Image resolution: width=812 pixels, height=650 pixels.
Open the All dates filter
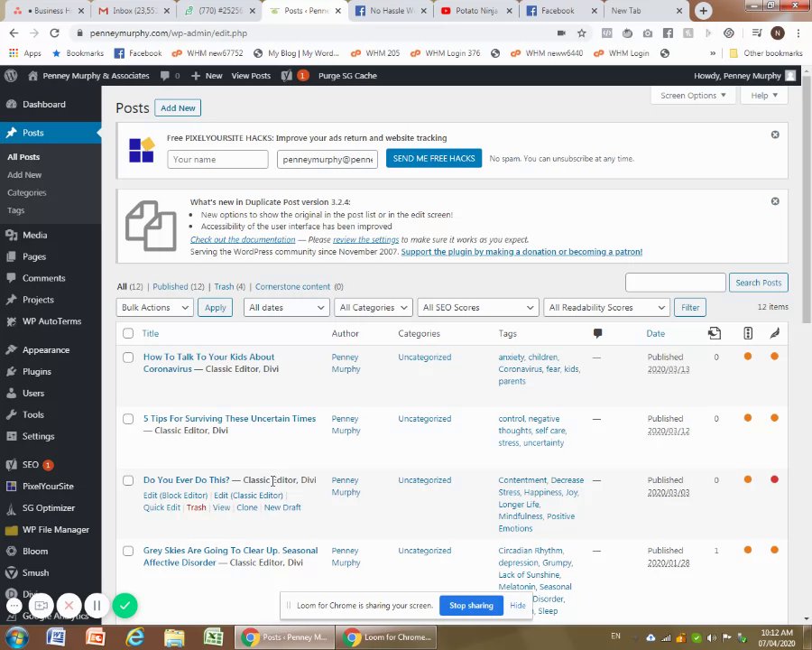click(x=286, y=307)
